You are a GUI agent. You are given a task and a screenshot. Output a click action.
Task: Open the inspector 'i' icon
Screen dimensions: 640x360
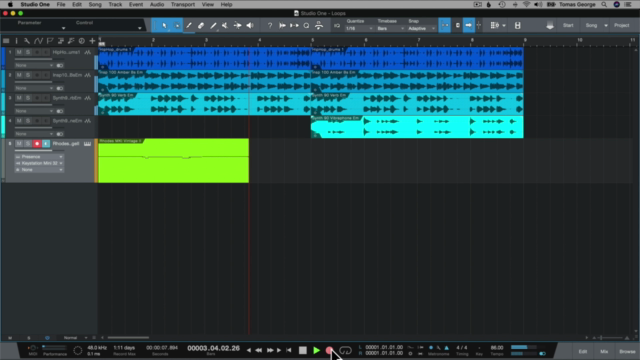(x=16, y=41)
